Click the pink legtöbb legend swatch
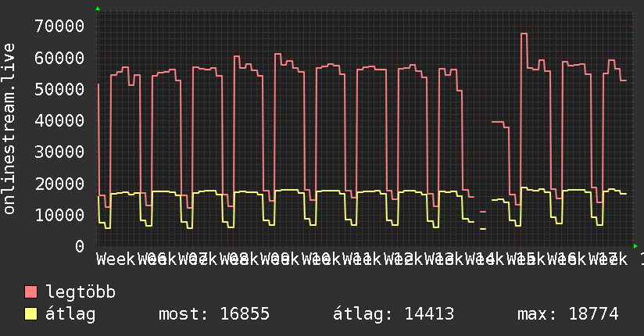The width and height of the screenshot is (644, 336). (x=30, y=292)
